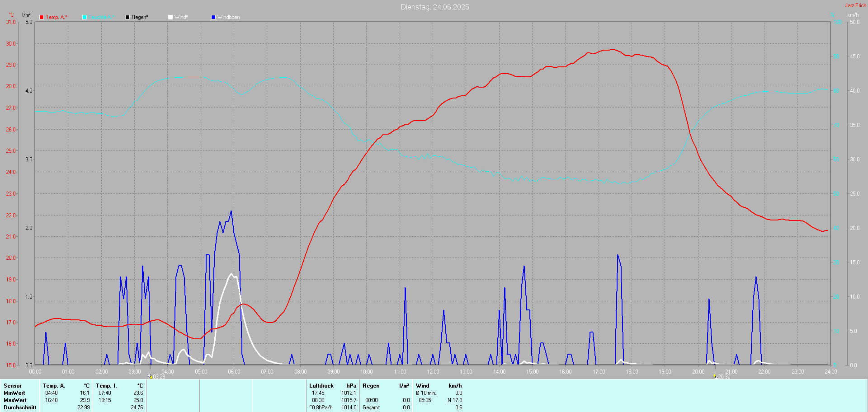
Task: Click the 'km/h' wind axis unit at top right
Action: (x=853, y=15)
